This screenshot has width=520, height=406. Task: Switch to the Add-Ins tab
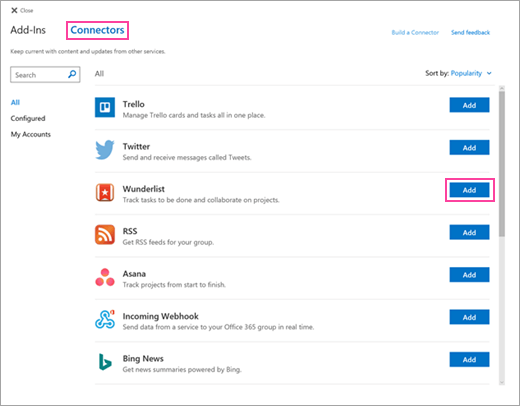[28, 30]
